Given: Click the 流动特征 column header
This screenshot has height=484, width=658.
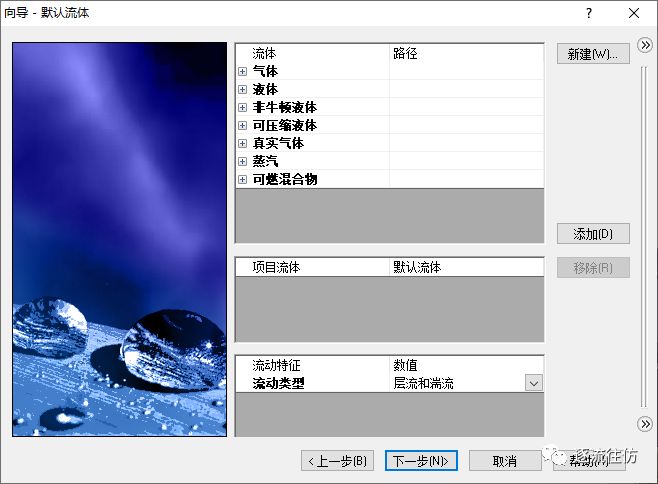Looking at the screenshot, I should click(313, 365).
